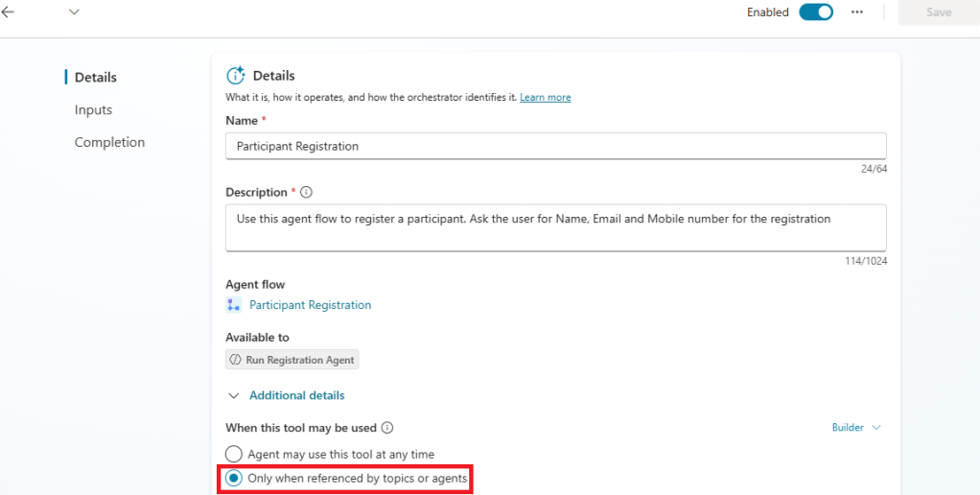Click the back arrow icon
The width and height of the screenshot is (980, 495).
click(9, 12)
